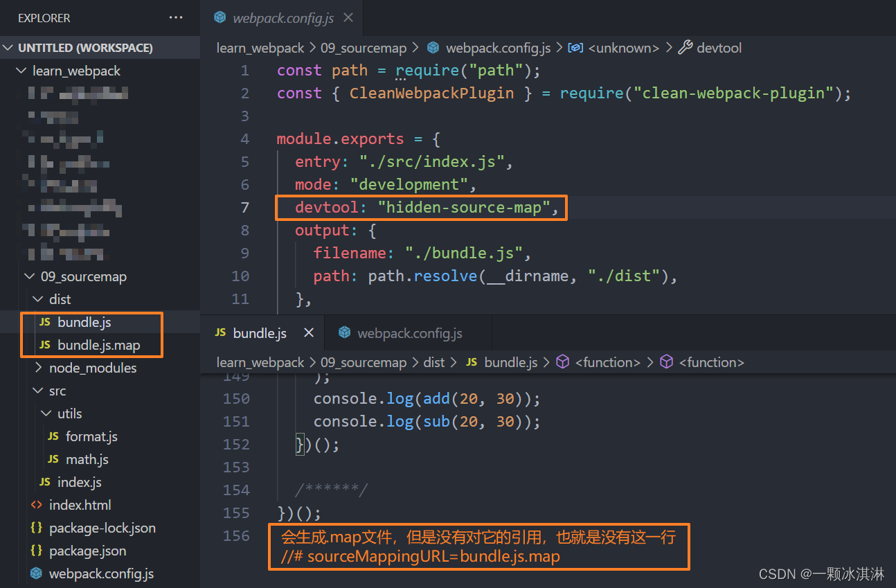Click CleanWebpackPlugin identifier on line 2
This screenshot has width=896, height=588.
click(x=431, y=93)
